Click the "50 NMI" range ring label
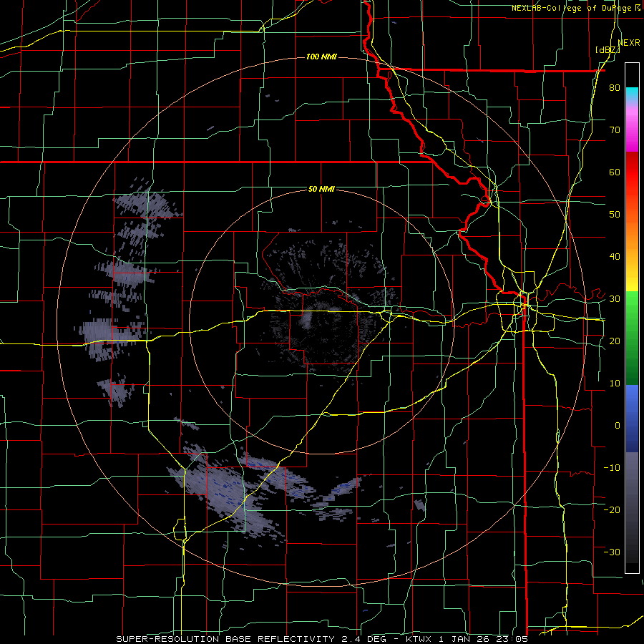644x644 pixels. point(321,189)
